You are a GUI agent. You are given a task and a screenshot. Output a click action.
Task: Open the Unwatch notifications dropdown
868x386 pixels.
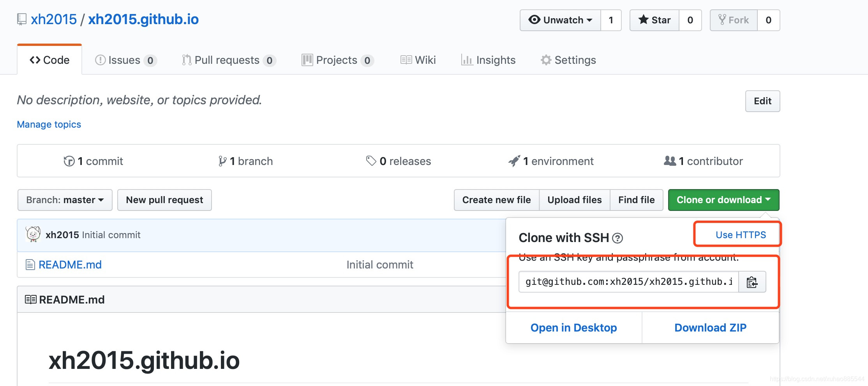point(560,20)
